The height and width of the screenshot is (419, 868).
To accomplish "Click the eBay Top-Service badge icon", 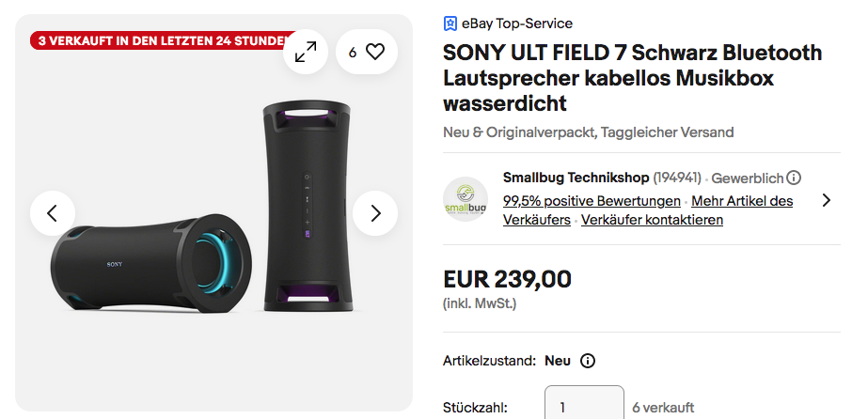I will pyautogui.click(x=450, y=23).
